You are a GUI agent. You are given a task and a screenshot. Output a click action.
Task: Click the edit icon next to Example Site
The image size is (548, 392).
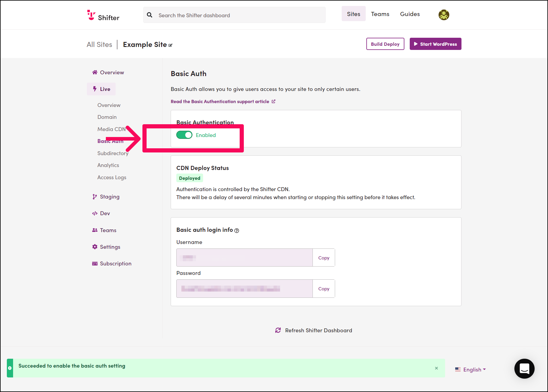tap(170, 45)
